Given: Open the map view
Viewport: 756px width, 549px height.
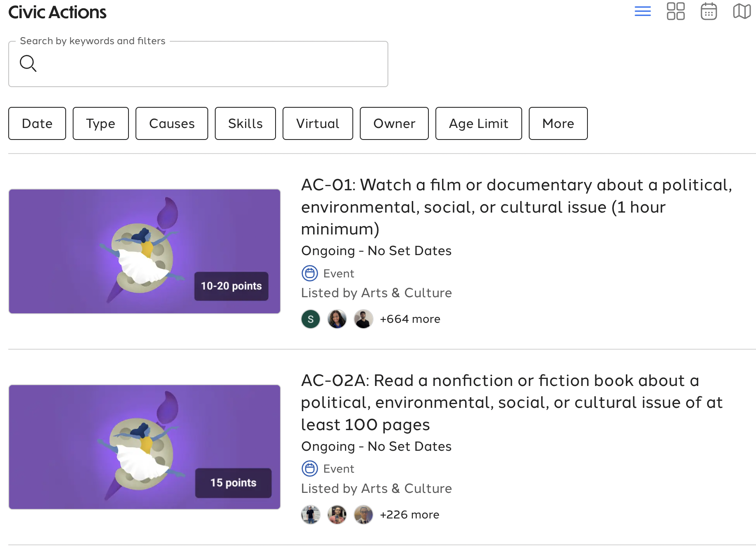Looking at the screenshot, I should pyautogui.click(x=742, y=12).
